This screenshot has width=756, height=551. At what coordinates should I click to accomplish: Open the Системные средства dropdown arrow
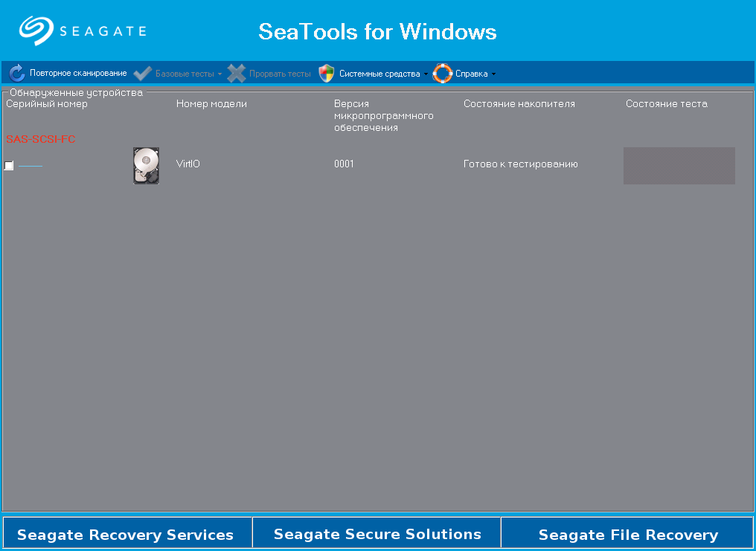[x=426, y=74]
